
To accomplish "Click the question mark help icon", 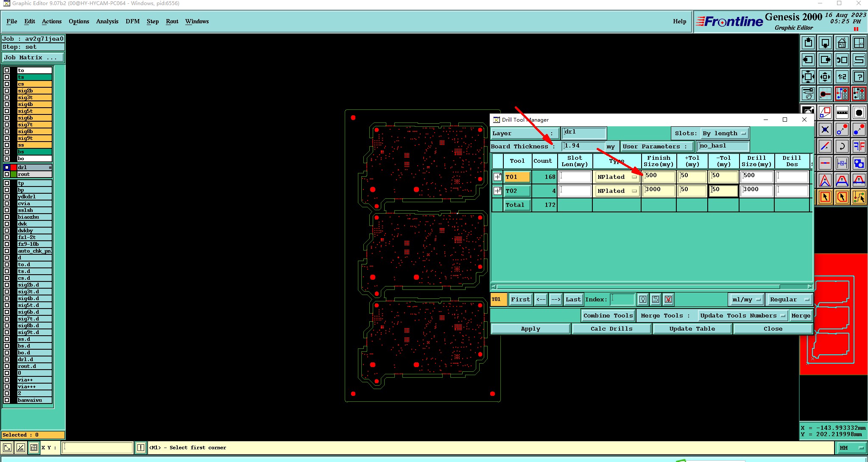I will (859, 77).
